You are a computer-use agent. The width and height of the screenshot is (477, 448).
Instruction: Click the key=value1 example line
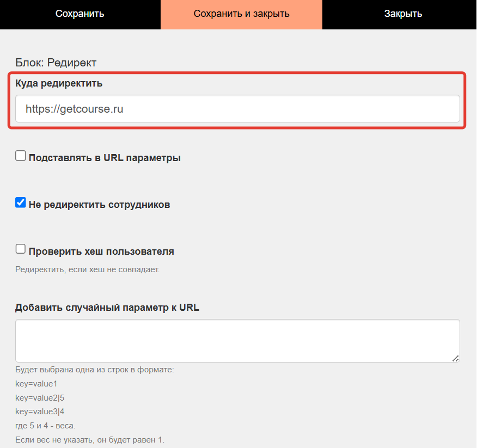36,384
